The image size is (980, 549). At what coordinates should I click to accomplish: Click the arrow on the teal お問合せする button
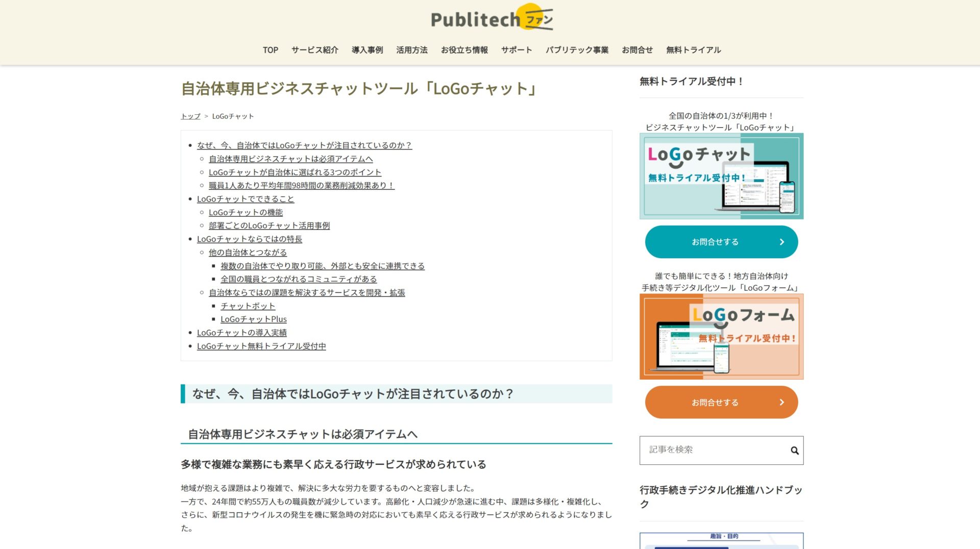(x=781, y=241)
